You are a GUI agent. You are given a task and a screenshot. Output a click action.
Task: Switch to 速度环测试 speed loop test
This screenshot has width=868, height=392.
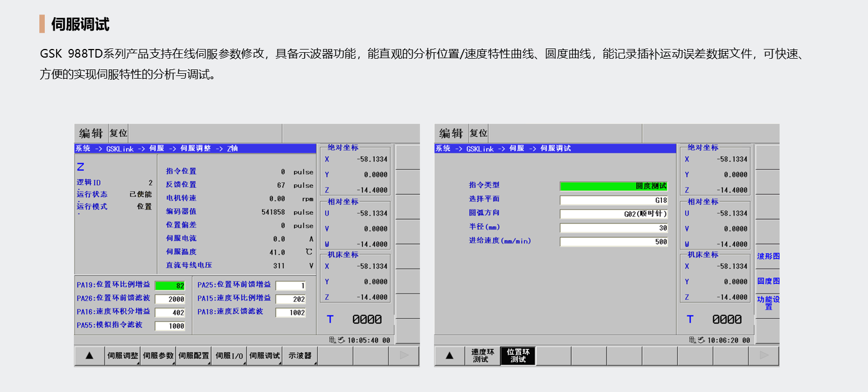click(x=483, y=355)
